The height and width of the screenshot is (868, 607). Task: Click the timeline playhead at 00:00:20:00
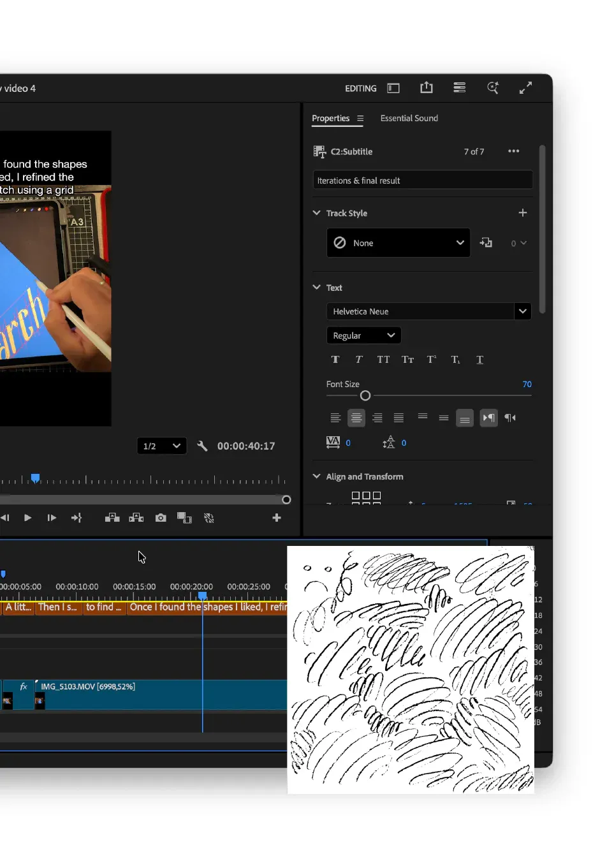coord(202,596)
